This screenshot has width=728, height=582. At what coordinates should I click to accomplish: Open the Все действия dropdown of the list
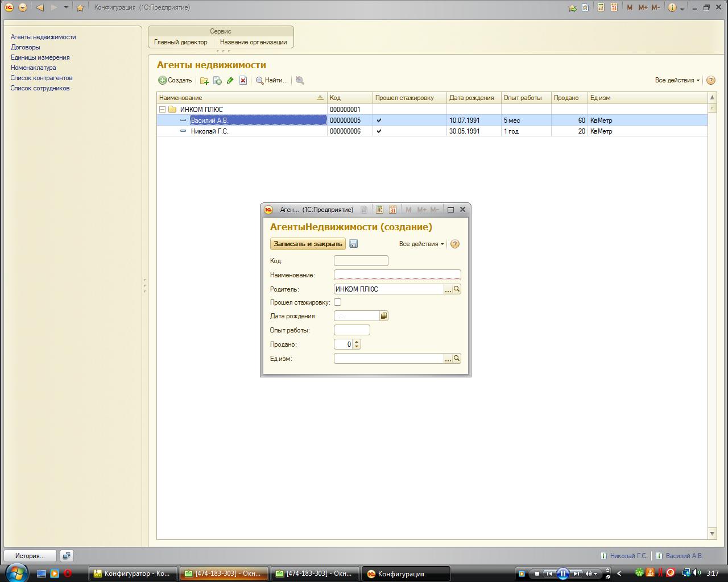click(677, 80)
